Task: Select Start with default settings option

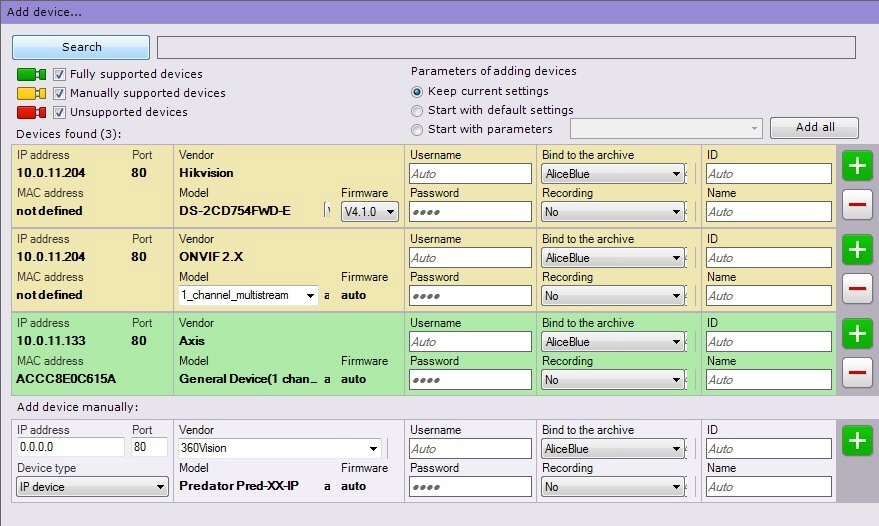Action: pyautogui.click(x=417, y=110)
